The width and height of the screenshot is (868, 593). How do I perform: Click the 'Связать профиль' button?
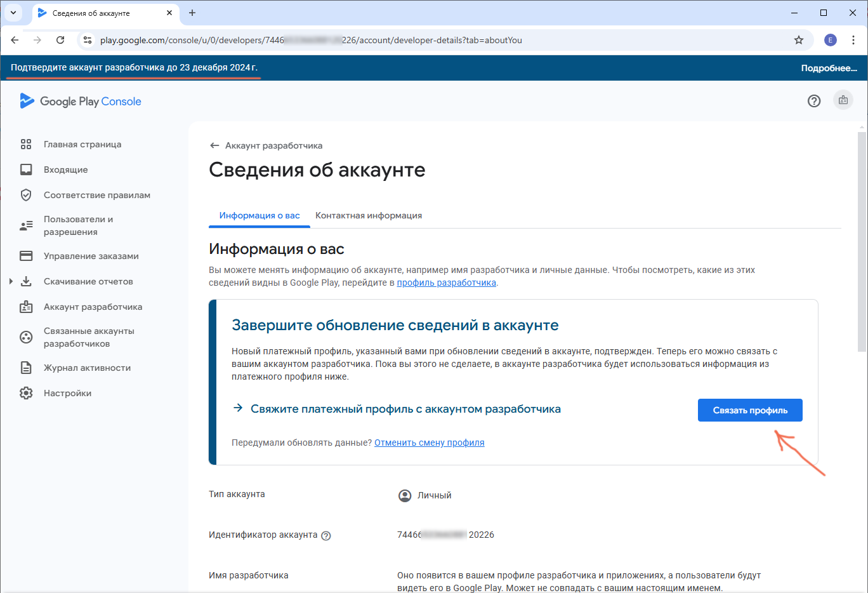(750, 410)
